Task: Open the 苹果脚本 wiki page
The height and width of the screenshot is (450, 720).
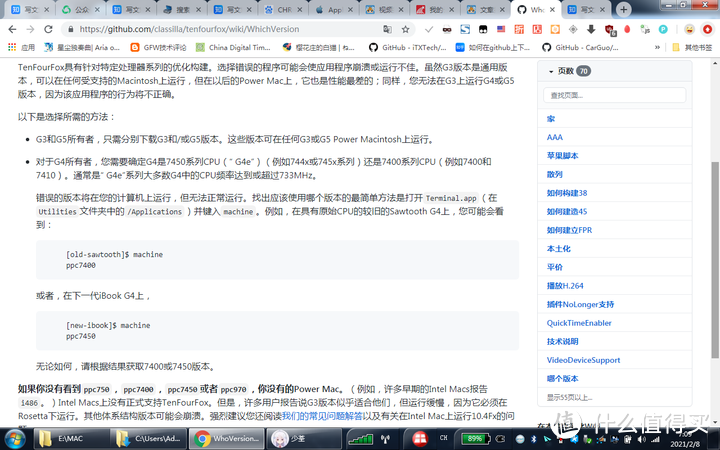Action: (x=562, y=156)
